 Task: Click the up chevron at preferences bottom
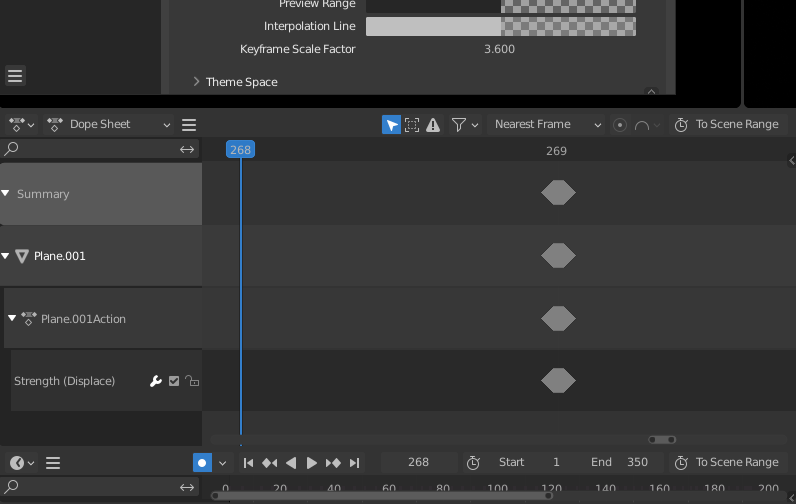click(x=651, y=92)
